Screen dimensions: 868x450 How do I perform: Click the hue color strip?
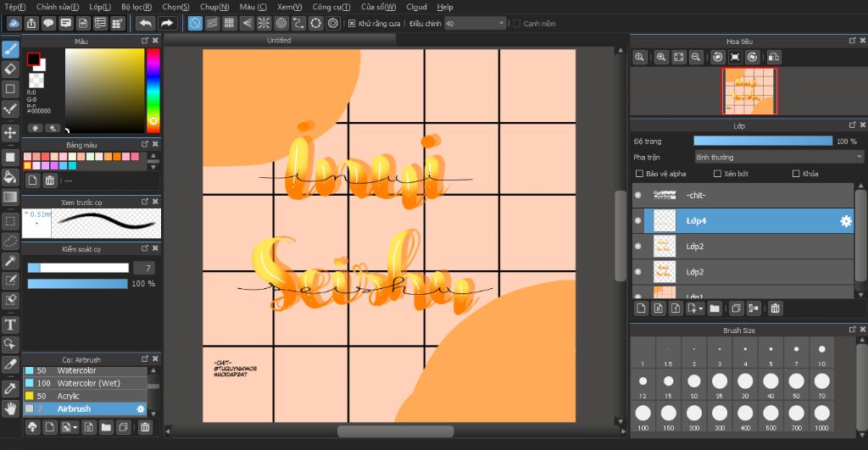[x=153, y=90]
